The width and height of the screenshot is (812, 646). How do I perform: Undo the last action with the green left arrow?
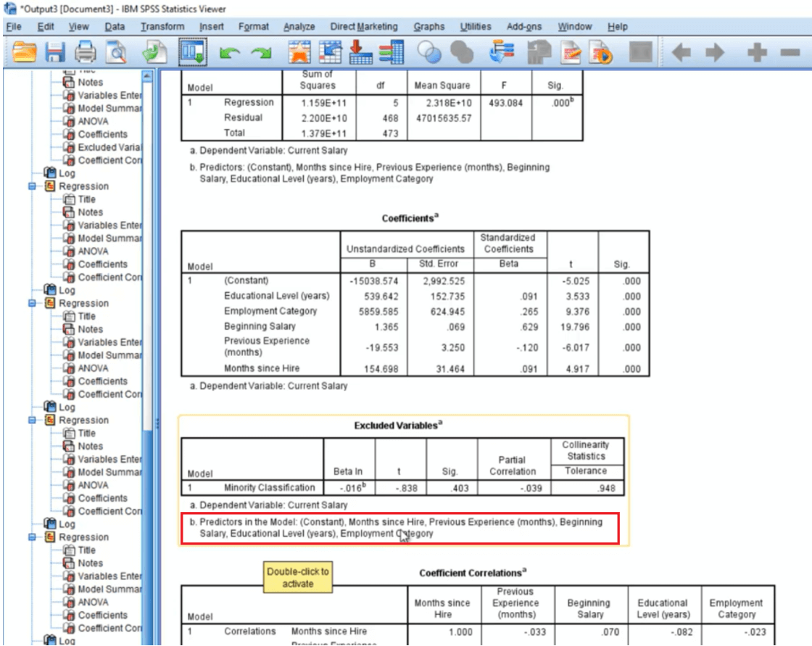[x=229, y=52]
